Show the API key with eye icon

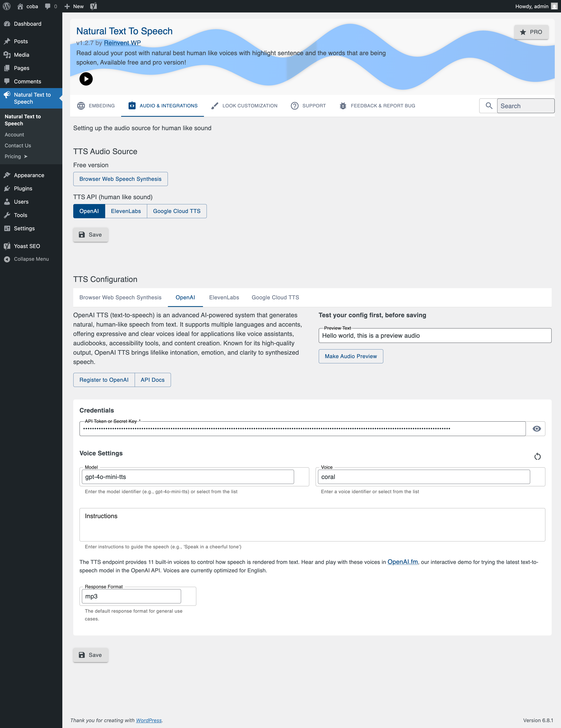click(536, 429)
